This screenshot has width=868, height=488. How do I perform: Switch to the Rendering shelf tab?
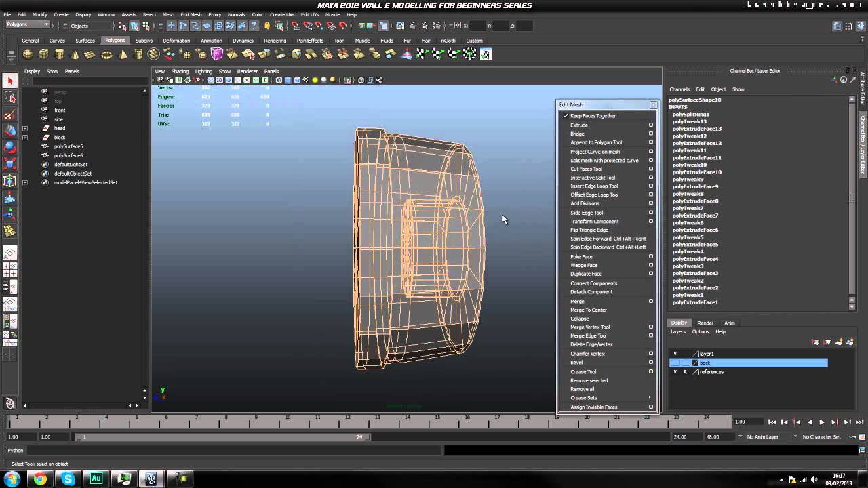pyautogui.click(x=275, y=41)
